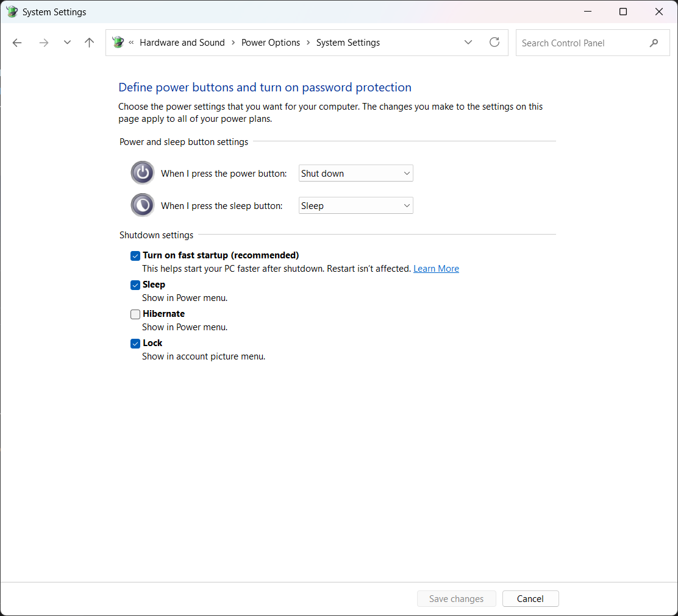Click the Control Panel icon in address bar
This screenshot has width=678, height=616.
point(118,43)
